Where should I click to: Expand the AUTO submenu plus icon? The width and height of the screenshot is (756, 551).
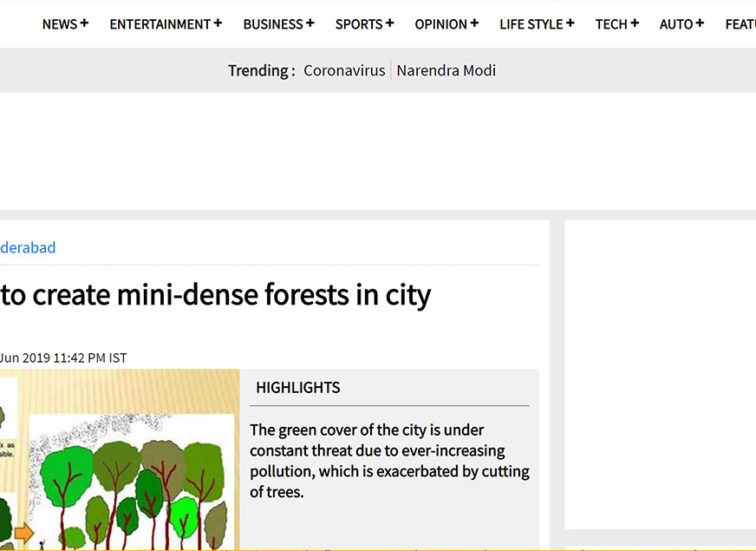(700, 23)
